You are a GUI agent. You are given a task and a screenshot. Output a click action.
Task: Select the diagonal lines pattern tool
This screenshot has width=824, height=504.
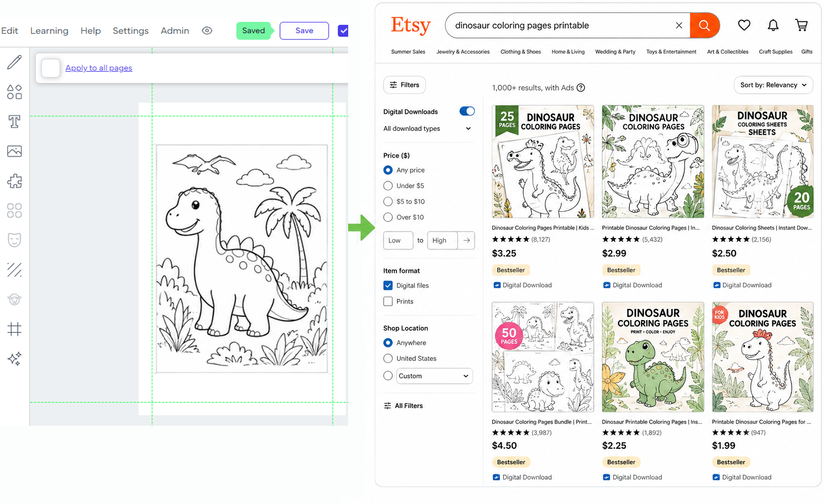tap(14, 270)
